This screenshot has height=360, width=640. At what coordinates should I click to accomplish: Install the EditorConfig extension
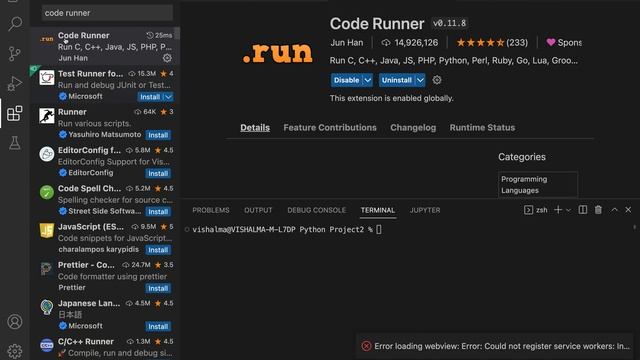click(158, 173)
